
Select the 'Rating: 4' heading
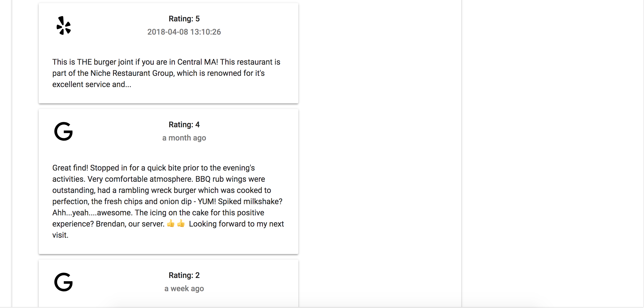[184, 124]
